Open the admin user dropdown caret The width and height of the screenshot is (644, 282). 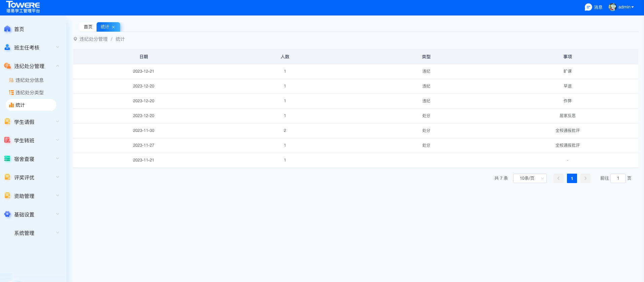633,7
